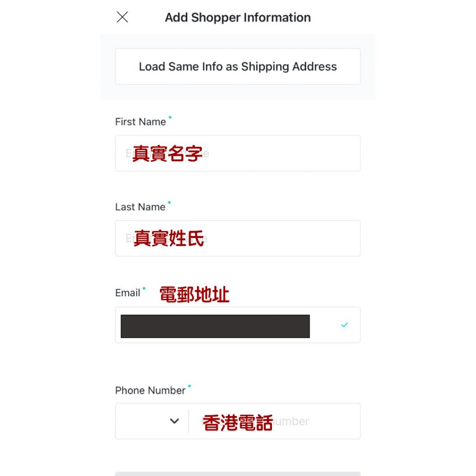Click the required dot beside Last Name
Viewport: 476px width, 476px height.
[x=169, y=202]
